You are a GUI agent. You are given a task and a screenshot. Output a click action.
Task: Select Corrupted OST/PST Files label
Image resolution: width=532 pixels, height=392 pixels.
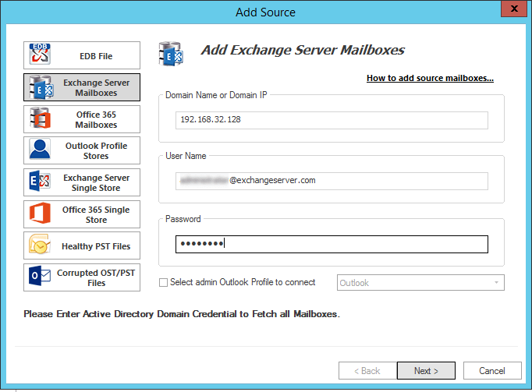pyautogui.click(x=96, y=277)
